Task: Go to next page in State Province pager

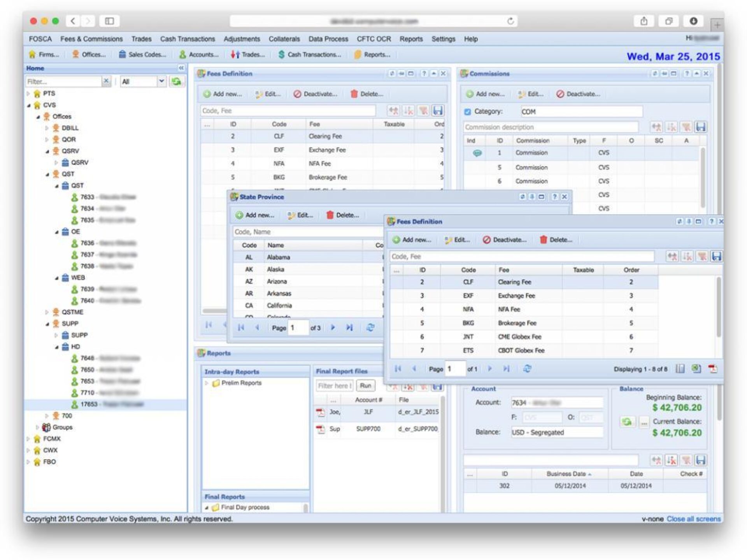Action: click(333, 327)
